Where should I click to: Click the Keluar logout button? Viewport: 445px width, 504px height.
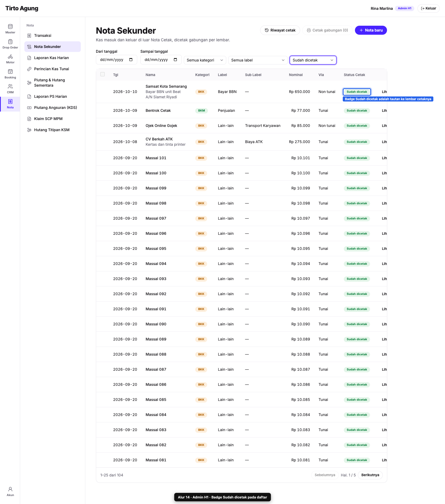pyautogui.click(x=428, y=8)
